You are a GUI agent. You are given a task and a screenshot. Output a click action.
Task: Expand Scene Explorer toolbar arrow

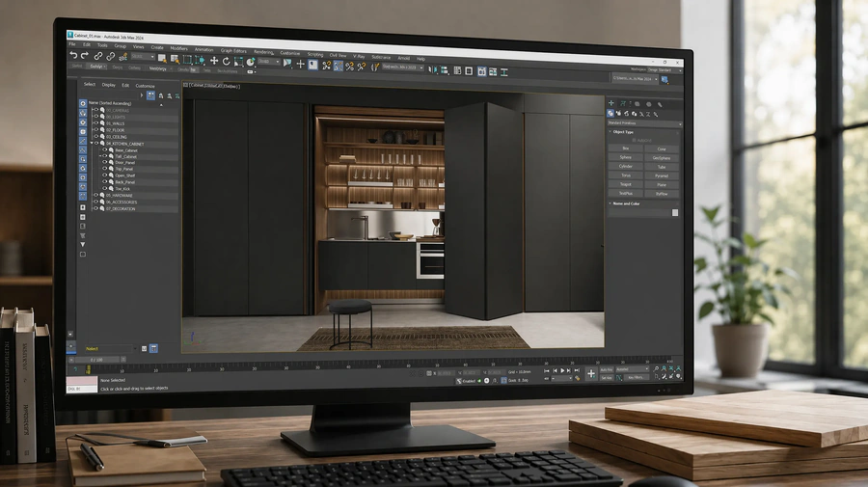point(142,95)
